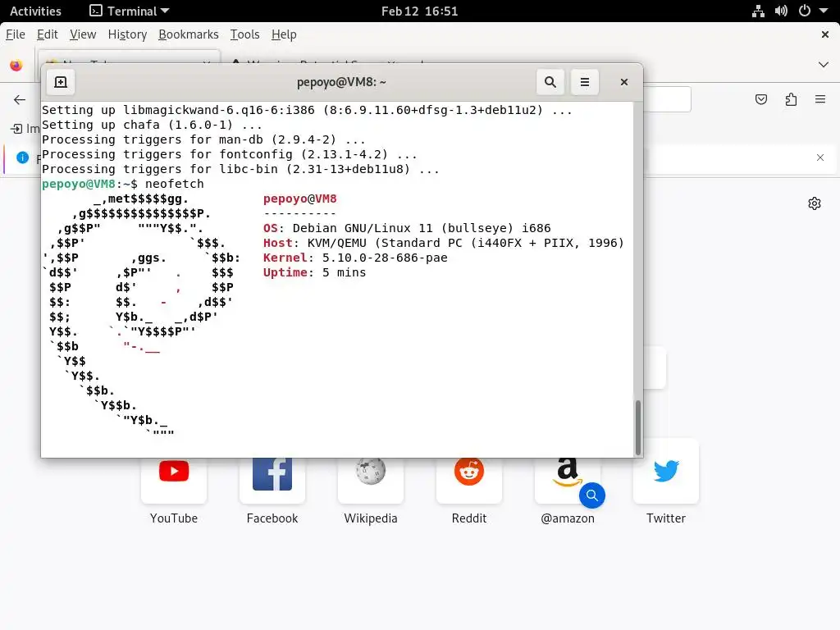Open the Help menu in Firefox
The height and width of the screenshot is (630, 840).
(284, 34)
